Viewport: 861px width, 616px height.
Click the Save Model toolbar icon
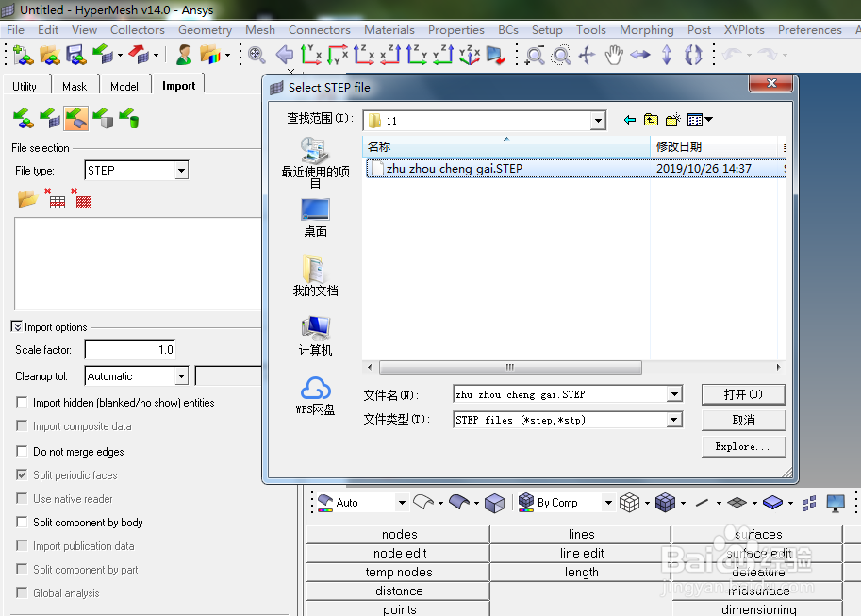pos(75,55)
